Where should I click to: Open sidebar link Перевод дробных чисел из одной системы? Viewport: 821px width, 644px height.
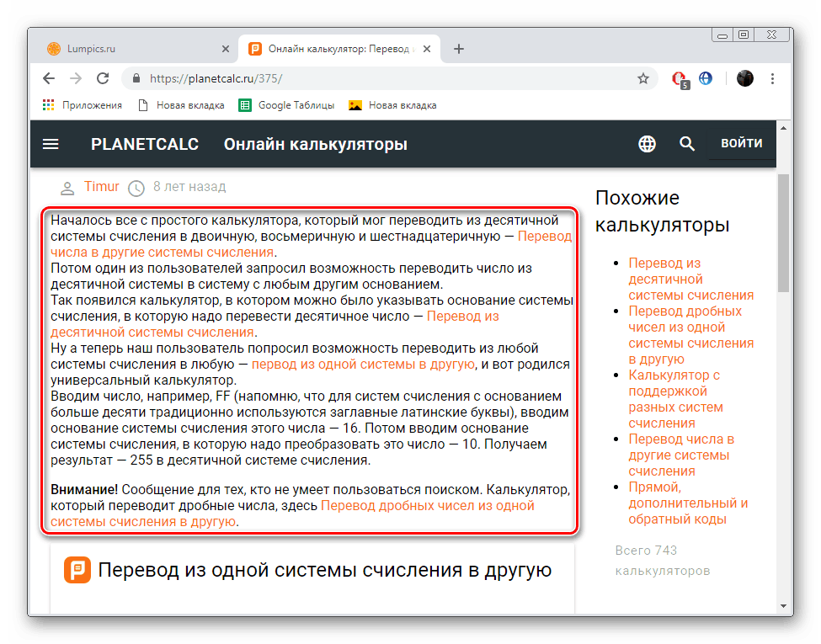point(690,335)
